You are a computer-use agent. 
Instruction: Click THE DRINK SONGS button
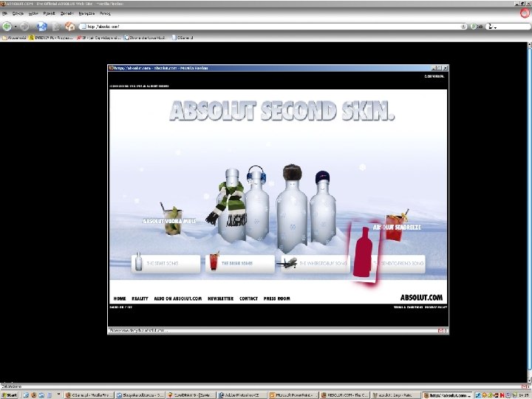pyautogui.click(x=240, y=263)
